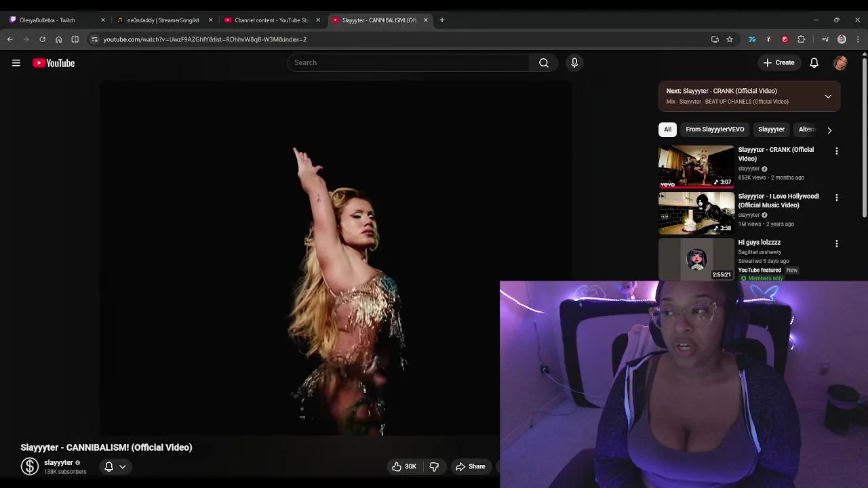Open Chrome profile avatar
868x488 pixels.
click(x=842, y=39)
